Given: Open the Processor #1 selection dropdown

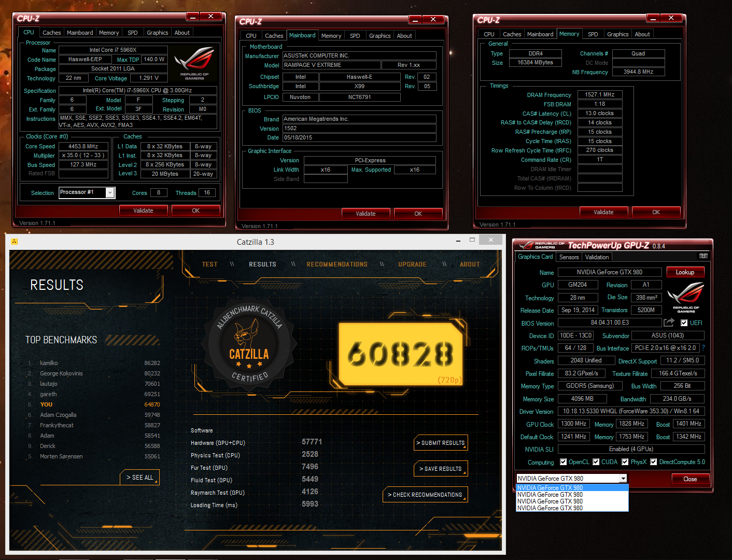Looking at the screenshot, I should [x=110, y=193].
